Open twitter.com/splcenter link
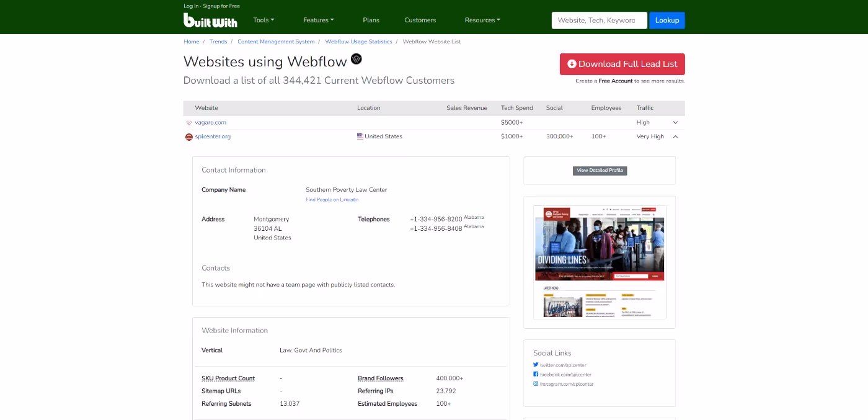 [x=563, y=365]
